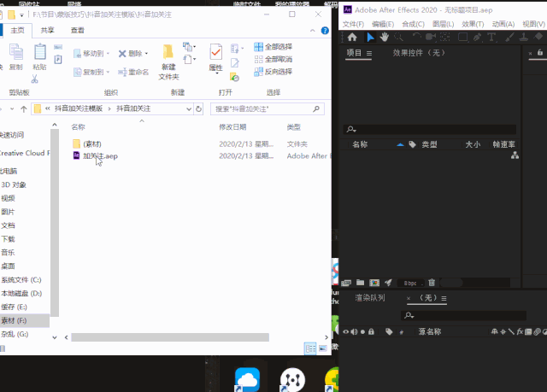Click the label tag column header in Project panel

coord(412,144)
